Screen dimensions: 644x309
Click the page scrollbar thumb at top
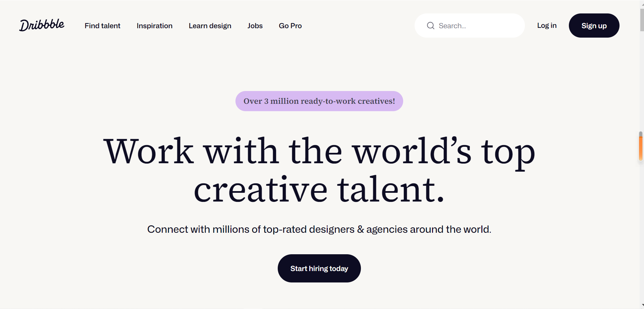click(x=642, y=19)
